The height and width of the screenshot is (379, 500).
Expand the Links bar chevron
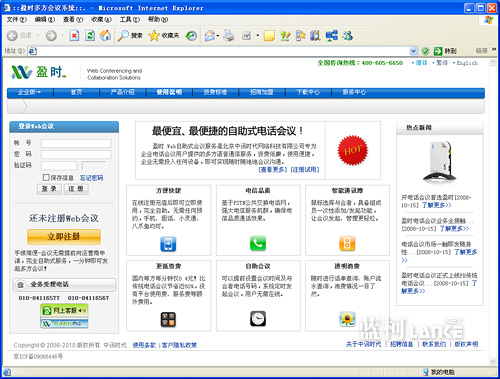494,50
